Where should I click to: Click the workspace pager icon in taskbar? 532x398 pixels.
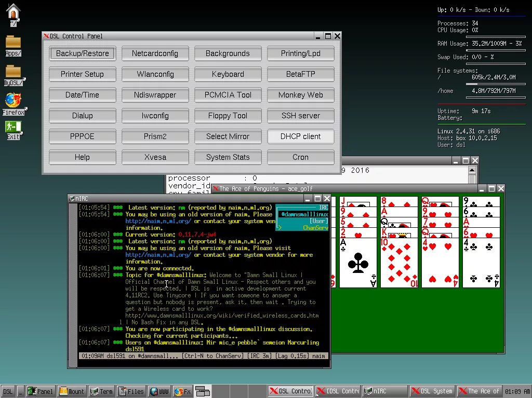coord(203,391)
